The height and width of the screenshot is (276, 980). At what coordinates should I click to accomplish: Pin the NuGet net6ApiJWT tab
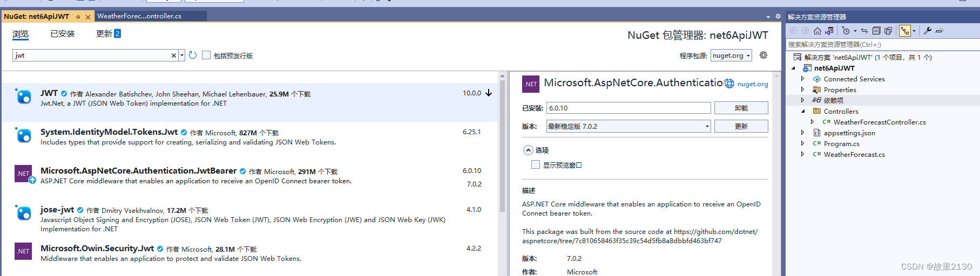(78, 17)
